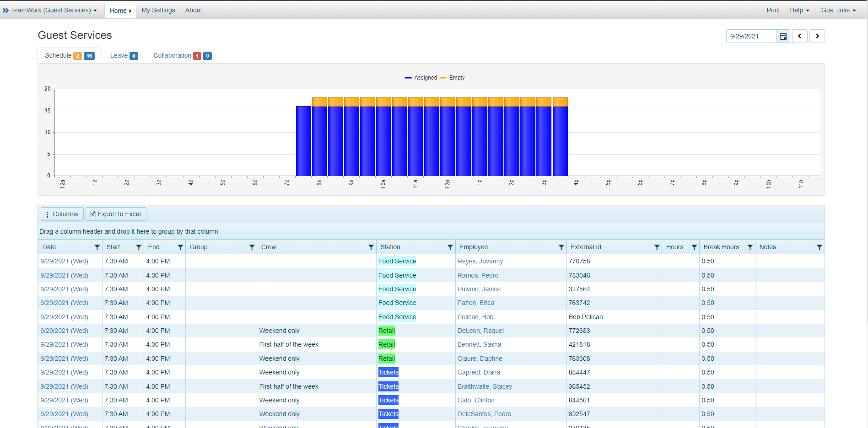Open the filter funnel on the Station column
The image size is (868, 428).
point(450,247)
